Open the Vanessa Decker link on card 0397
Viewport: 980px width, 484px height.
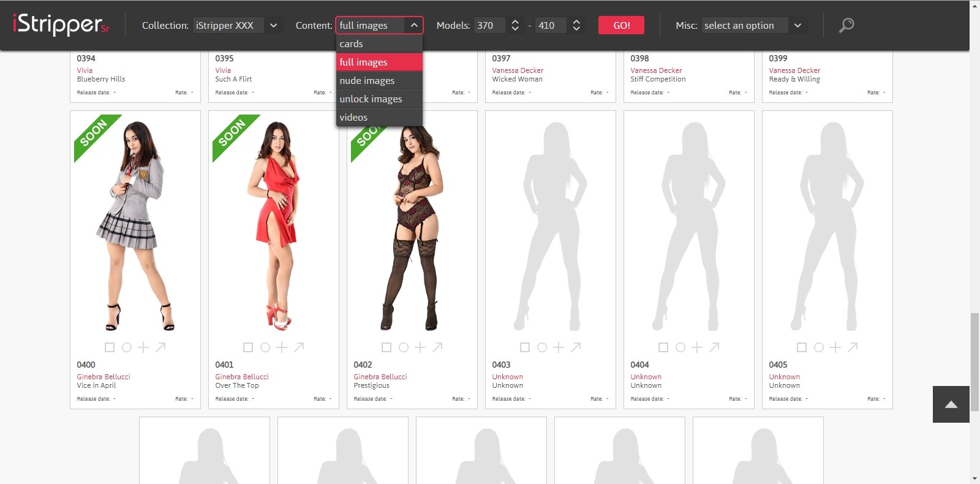click(x=518, y=70)
